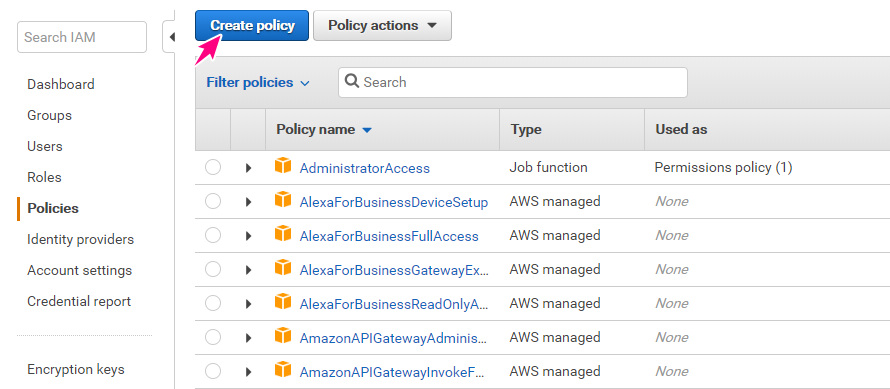890x389 pixels.
Task: Open Roles in the sidebar
Action: [x=44, y=177]
